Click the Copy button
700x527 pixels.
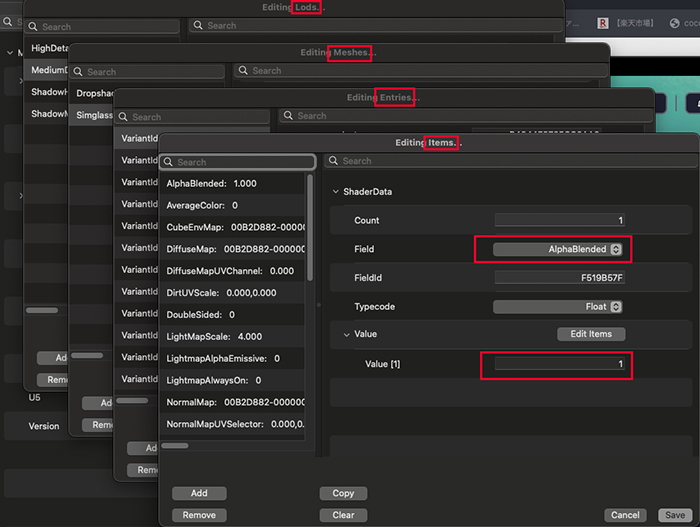(343, 493)
